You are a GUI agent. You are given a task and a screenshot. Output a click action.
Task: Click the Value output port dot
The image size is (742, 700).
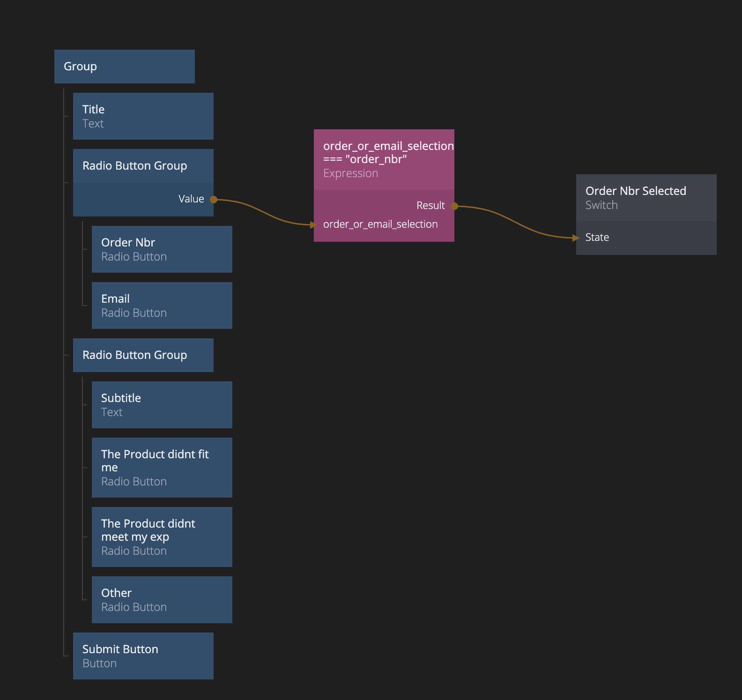[x=214, y=200]
